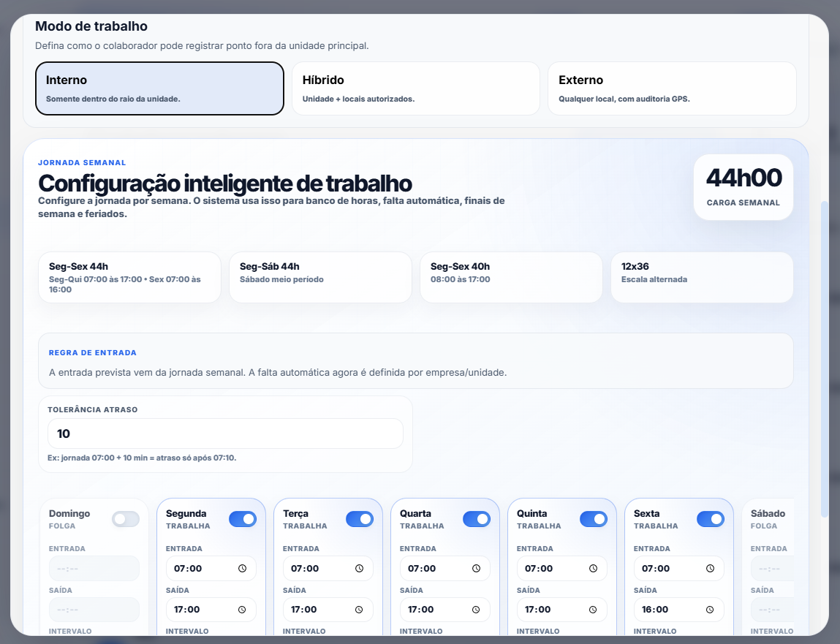Turn off the Terça toggle
This screenshot has height=644, width=840.
(360, 519)
